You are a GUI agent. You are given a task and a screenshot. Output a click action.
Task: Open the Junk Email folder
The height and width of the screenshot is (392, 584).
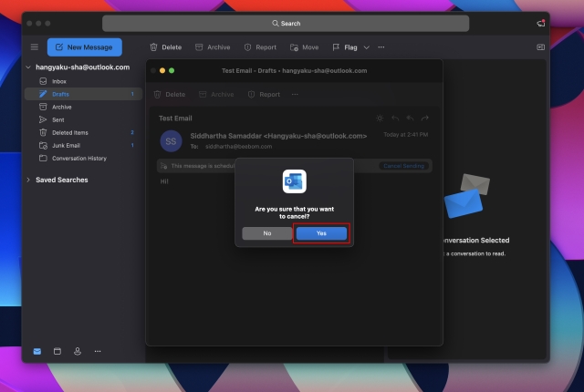pos(83,146)
